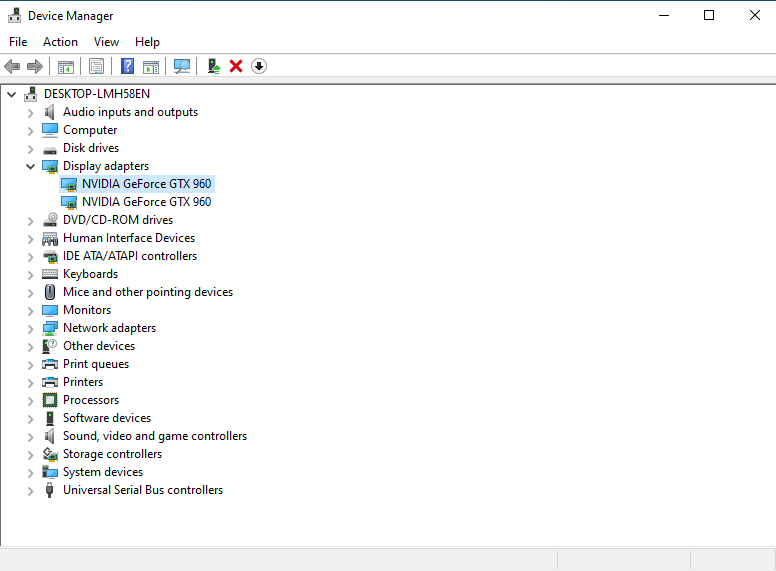776x571 pixels.
Task: Expand the IDE ATA/ATAPI controllers chevron
Action: (x=30, y=257)
